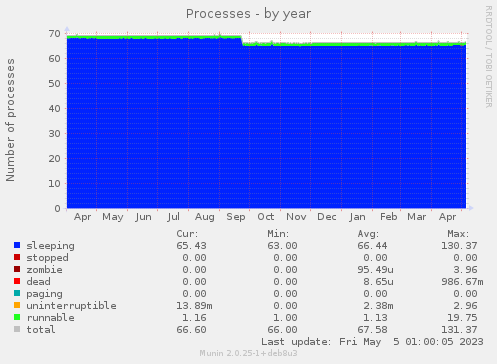Click the stopped legend color swatch
Viewport: 497px width, 364px height.
(x=17, y=257)
